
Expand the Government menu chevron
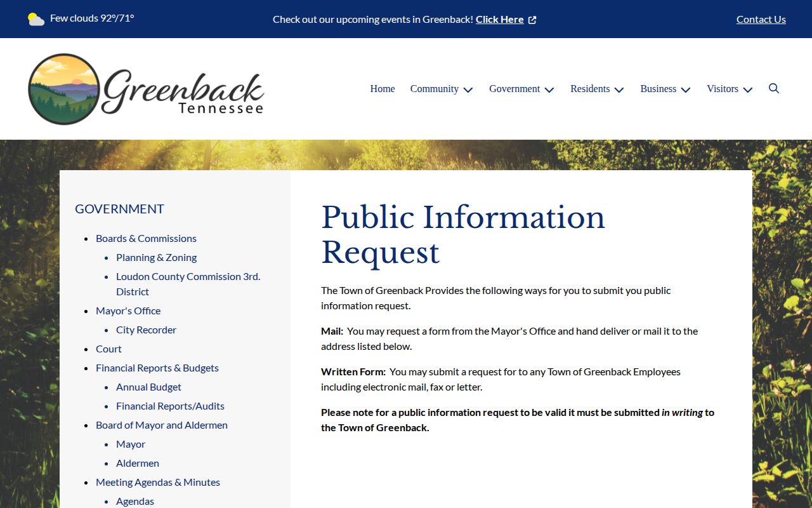tap(549, 90)
